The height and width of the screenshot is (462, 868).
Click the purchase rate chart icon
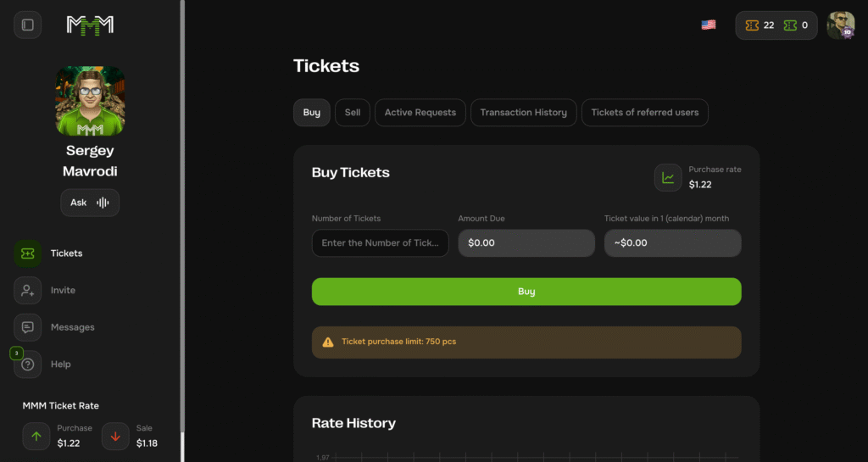pyautogui.click(x=668, y=177)
